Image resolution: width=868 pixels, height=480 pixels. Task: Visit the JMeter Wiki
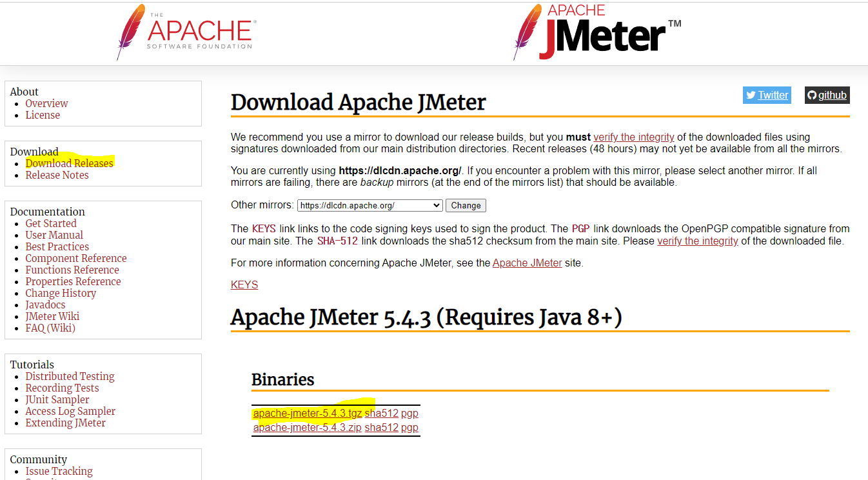pos(52,316)
